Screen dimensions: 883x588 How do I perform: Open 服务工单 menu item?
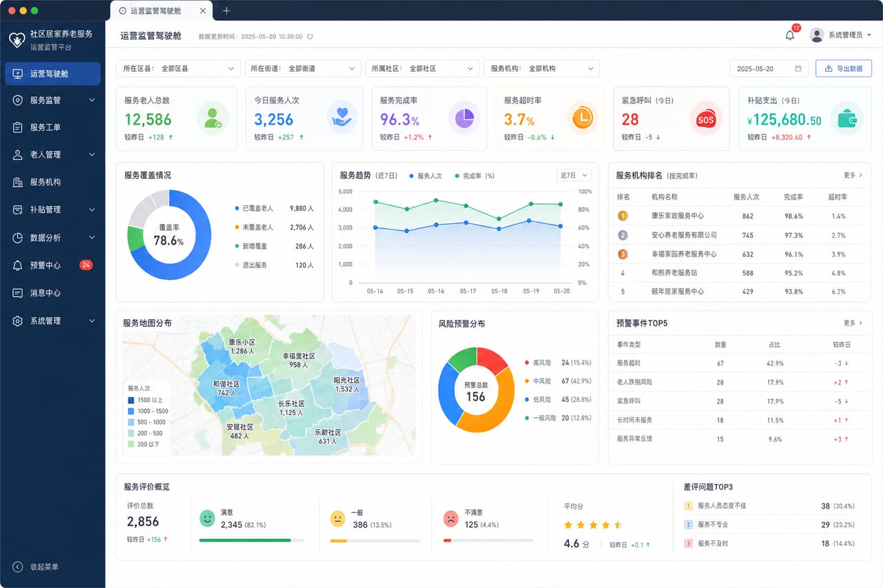[52, 128]
